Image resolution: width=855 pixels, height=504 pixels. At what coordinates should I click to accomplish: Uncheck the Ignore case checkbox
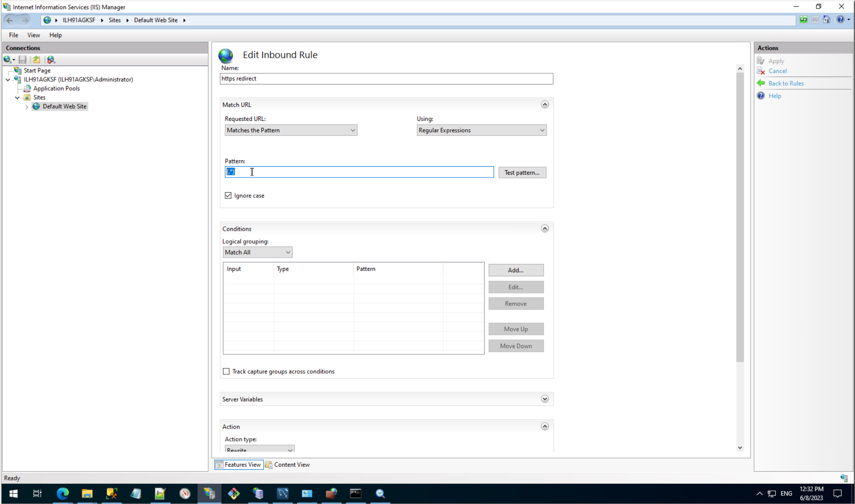(x=228, y=195)
